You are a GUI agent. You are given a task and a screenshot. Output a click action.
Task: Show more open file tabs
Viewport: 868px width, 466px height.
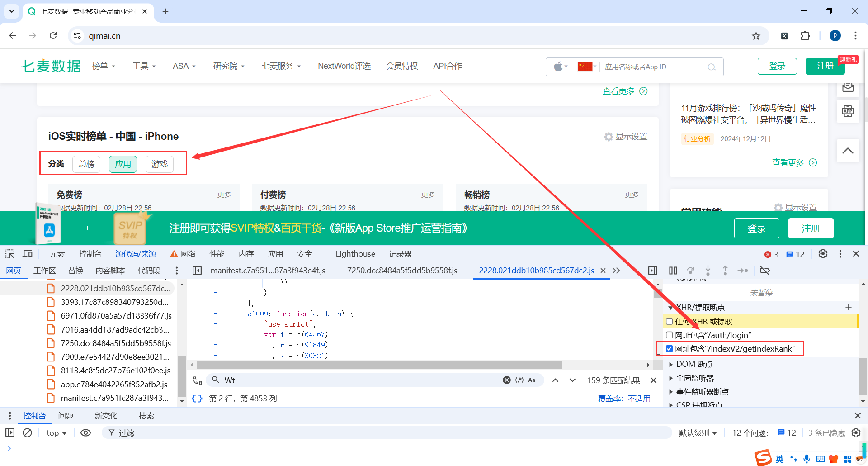[x=616, y=271]
